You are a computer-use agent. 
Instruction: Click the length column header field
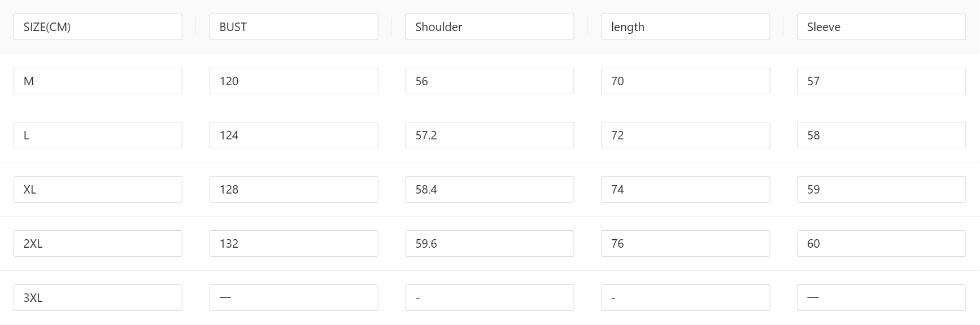(685, 27)
